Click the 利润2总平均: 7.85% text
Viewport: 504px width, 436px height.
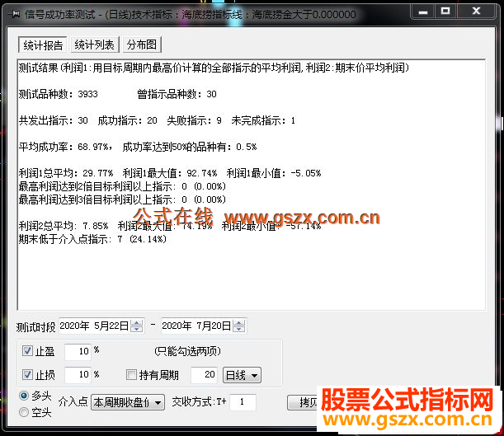(64, 226)
